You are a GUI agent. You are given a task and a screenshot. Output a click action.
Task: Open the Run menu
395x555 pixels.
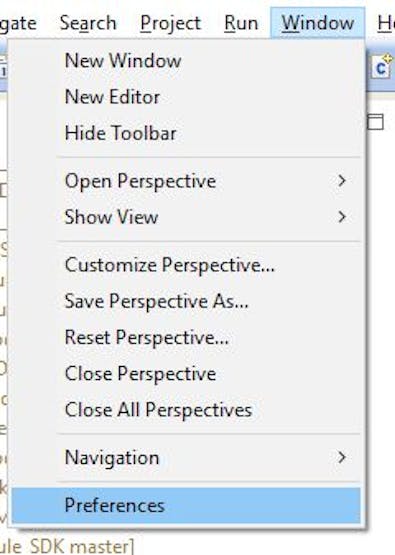(x=241, y=23)
